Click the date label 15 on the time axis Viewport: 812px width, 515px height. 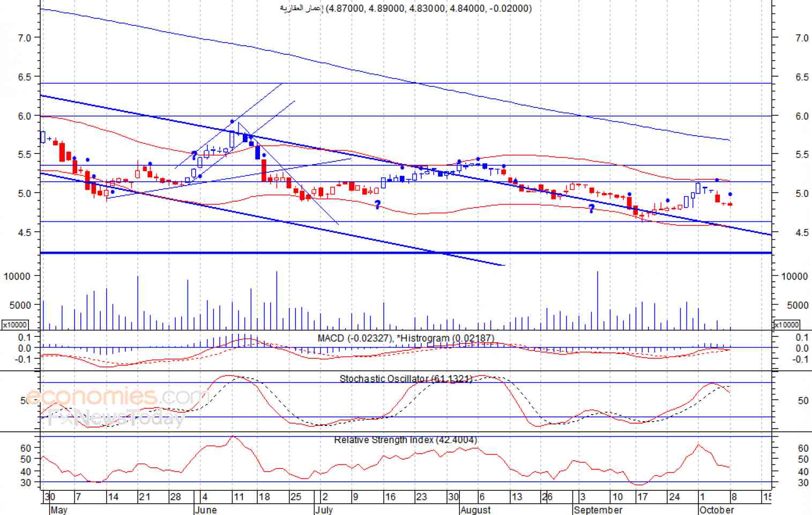click(767, 497)
